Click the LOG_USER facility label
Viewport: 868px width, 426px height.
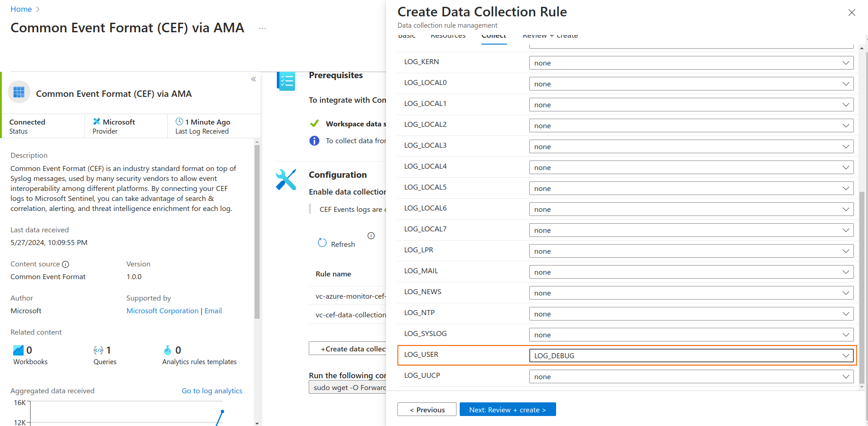421,354
